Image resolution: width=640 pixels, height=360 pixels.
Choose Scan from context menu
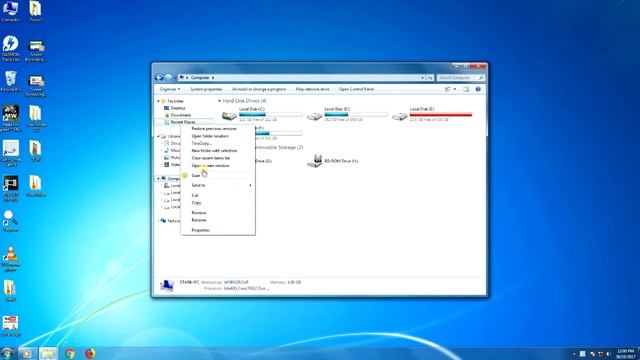tap(218, 176)
